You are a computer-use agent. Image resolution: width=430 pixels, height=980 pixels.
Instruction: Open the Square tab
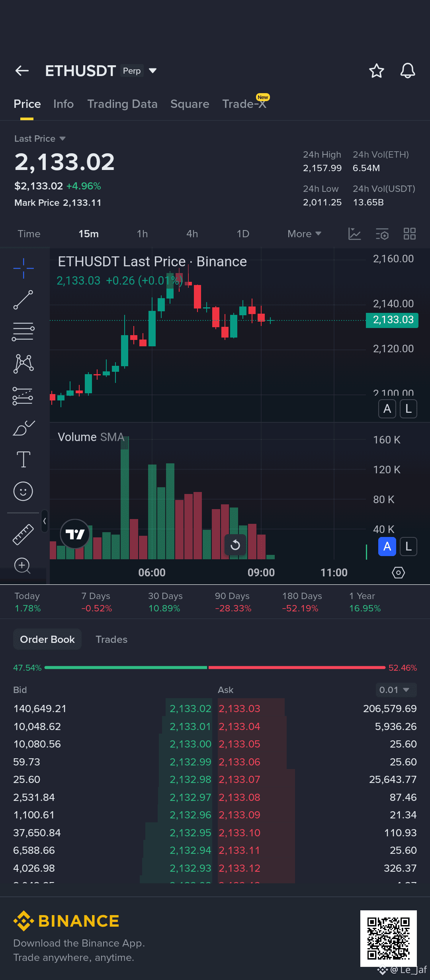click(x=190, y=104)
